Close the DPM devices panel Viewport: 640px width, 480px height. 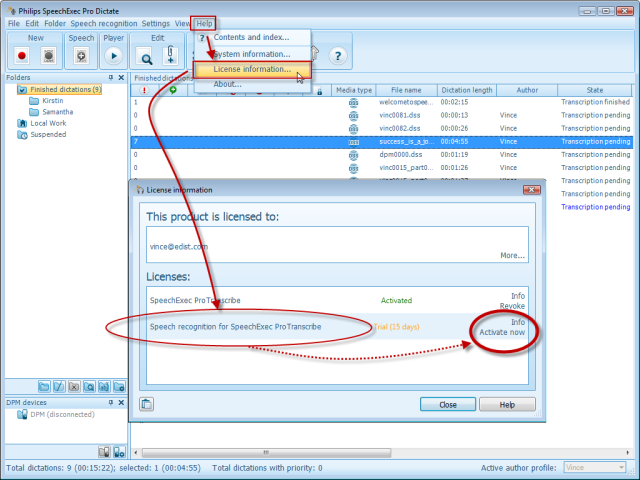(x=121, y=402)
